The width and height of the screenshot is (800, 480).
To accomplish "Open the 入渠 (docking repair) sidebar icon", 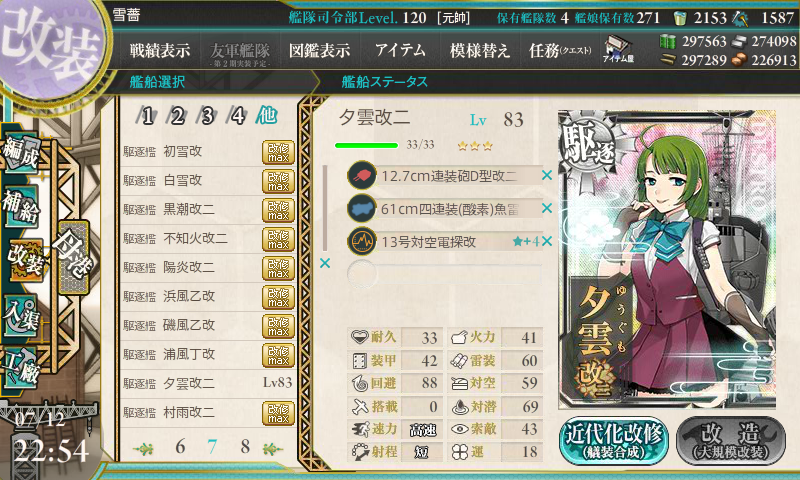I will coord(20,315).
